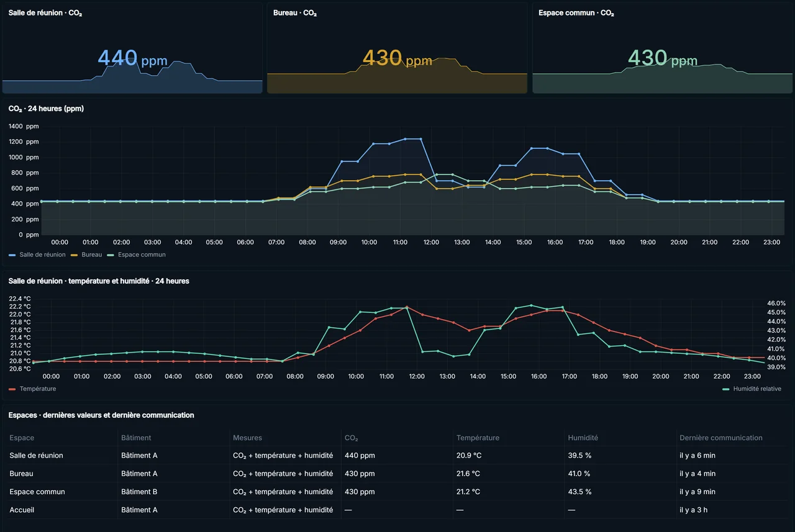Select the Espace commun cell in the table

pyautogui.click(x=37, y=492)
